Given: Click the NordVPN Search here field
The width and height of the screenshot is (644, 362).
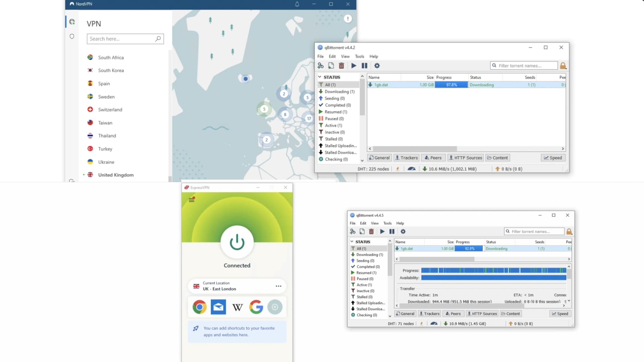Looking at the screenshot, I should [x=125, y=39].
